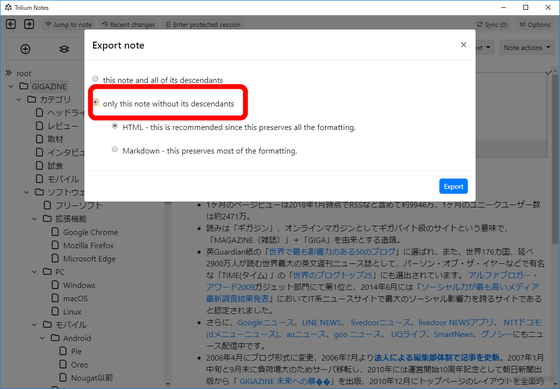This screenshot has width=560, height=389.
Task: Click the Pie note document icon
Action: pos(63,351)
